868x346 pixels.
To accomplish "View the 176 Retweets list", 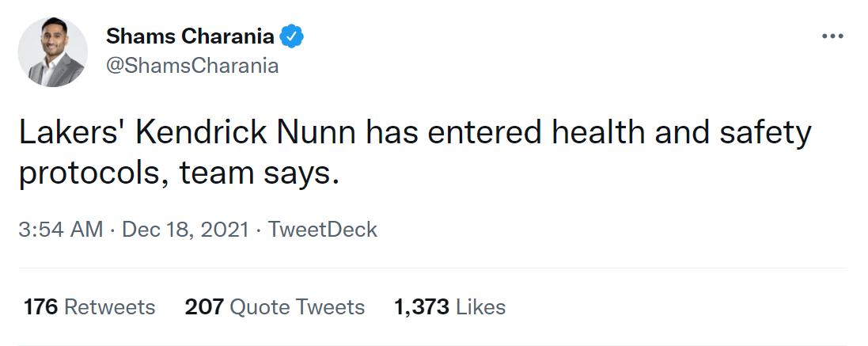I will coord(89,306).
